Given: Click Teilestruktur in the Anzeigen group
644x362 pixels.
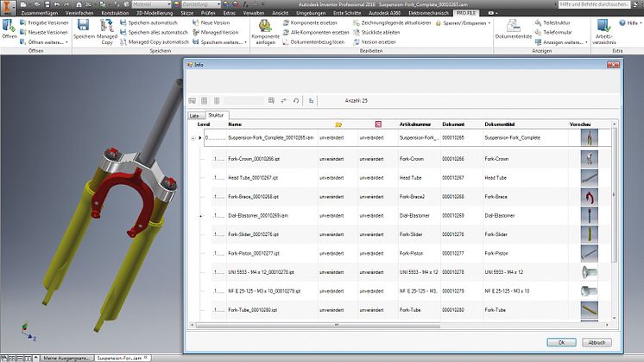Looking at the screenshot, I should pyautogui.click(x=552, y=22).
